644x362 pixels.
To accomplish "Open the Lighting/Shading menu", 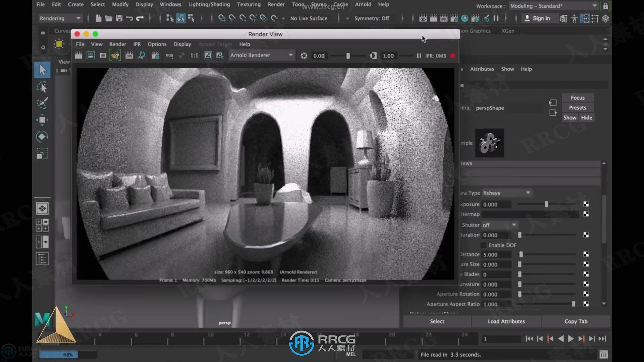I will [209, 4].
